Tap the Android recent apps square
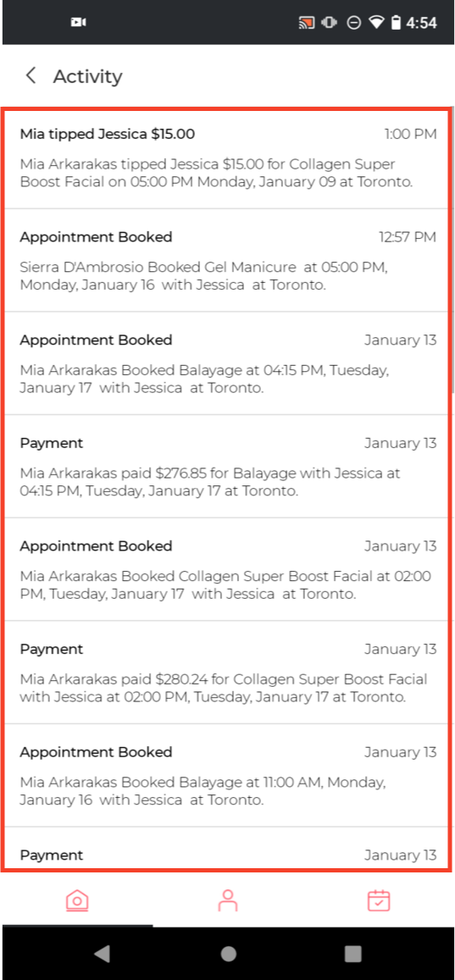 coord(353,953)
